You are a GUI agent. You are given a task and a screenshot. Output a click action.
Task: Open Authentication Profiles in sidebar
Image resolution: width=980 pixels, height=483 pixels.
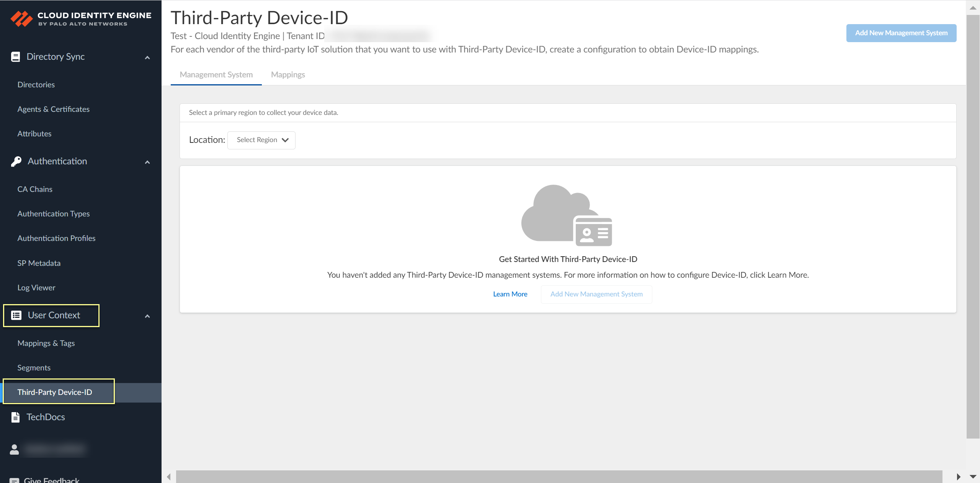pos(56,238)
